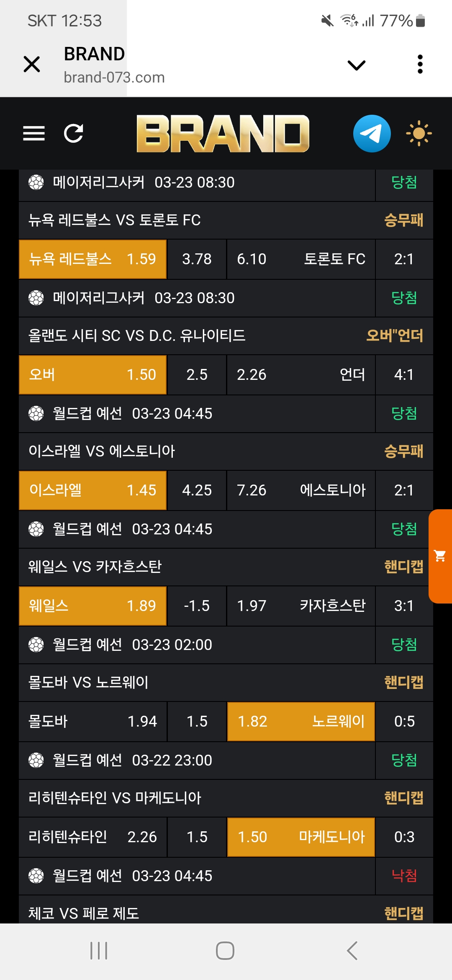452x980 pixels.
Task: Select 뉴욕 레드불스 1.59 odds cell
Action: (x=92, y=259)
